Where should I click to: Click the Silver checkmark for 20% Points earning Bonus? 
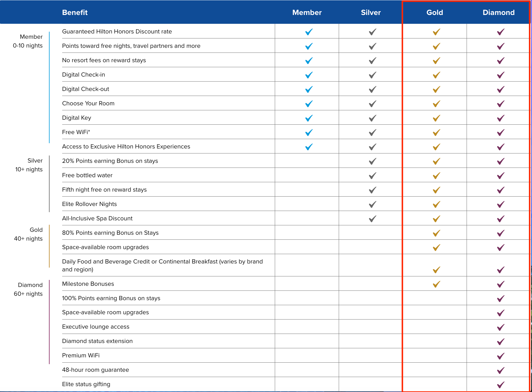(372, 161)
